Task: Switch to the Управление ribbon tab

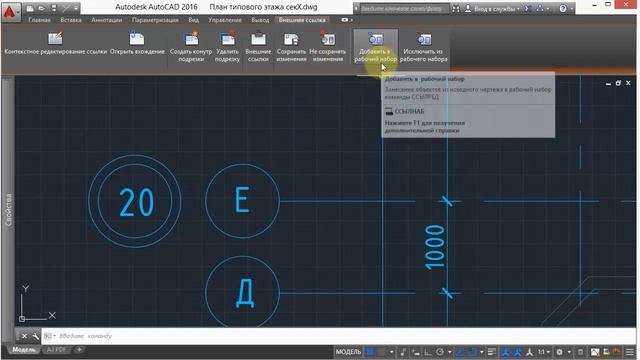Action: (x=225, y=20)
